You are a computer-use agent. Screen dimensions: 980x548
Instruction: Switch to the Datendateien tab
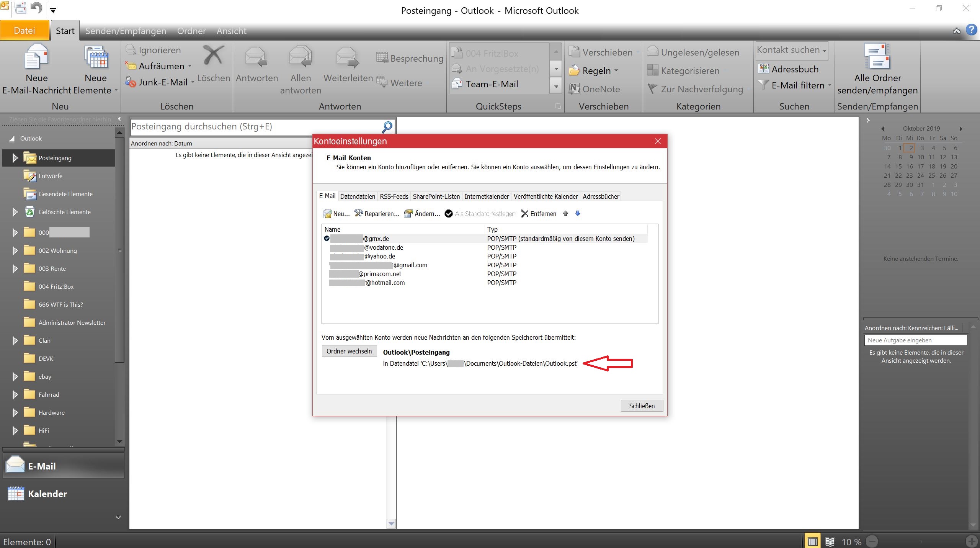point(357,196)
